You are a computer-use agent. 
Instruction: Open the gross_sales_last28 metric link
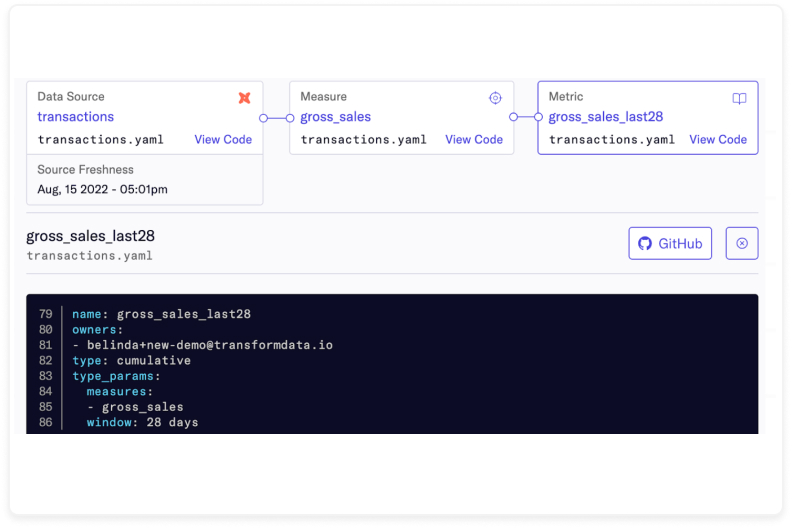click(606, 117)
